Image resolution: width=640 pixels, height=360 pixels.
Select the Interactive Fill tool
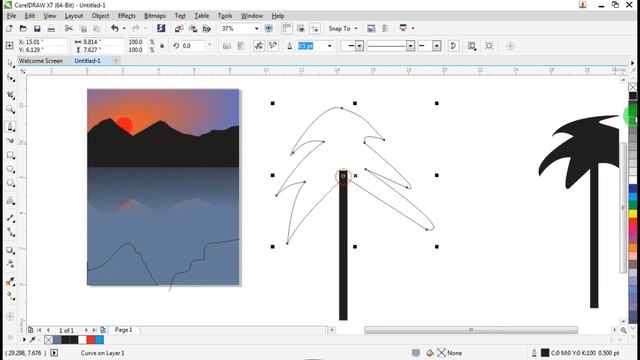pos(11,296)
